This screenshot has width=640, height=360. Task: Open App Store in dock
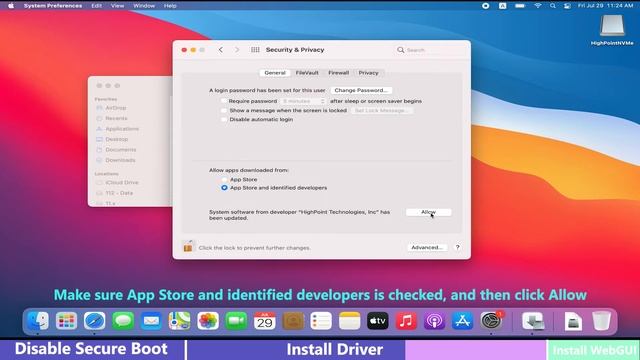pos(462,321)
